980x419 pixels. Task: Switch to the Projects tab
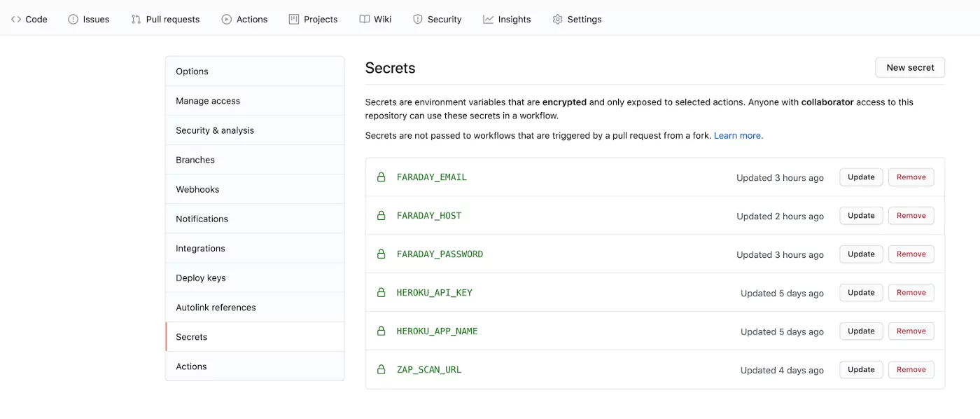(x=313, y=19)
